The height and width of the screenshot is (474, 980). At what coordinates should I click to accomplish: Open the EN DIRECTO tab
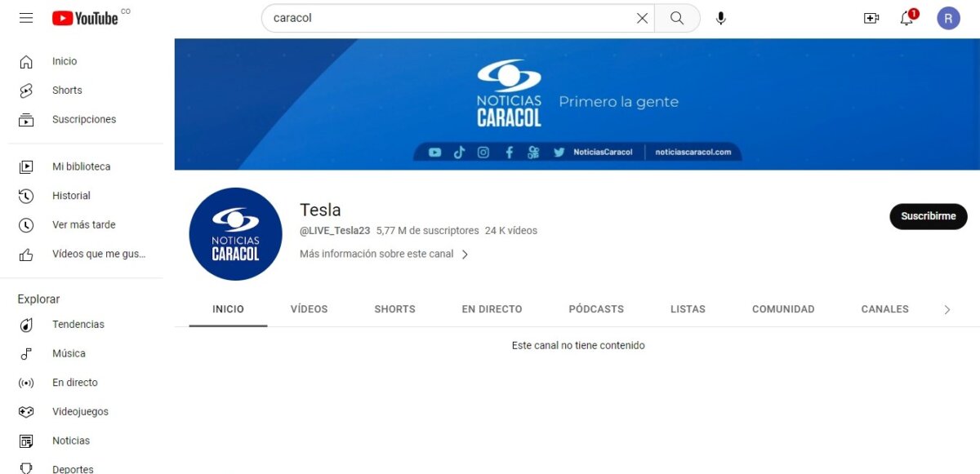(492, 309)
